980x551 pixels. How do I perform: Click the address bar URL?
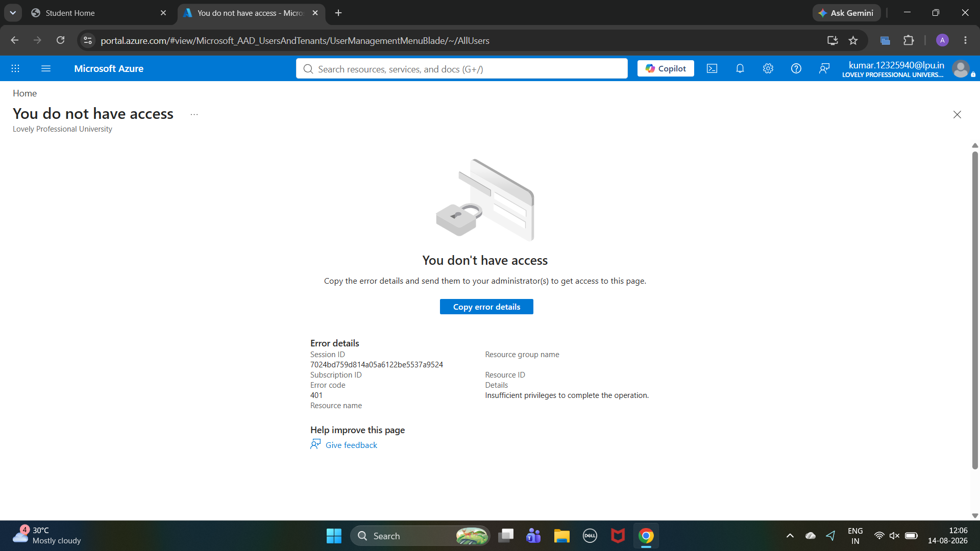295,40
